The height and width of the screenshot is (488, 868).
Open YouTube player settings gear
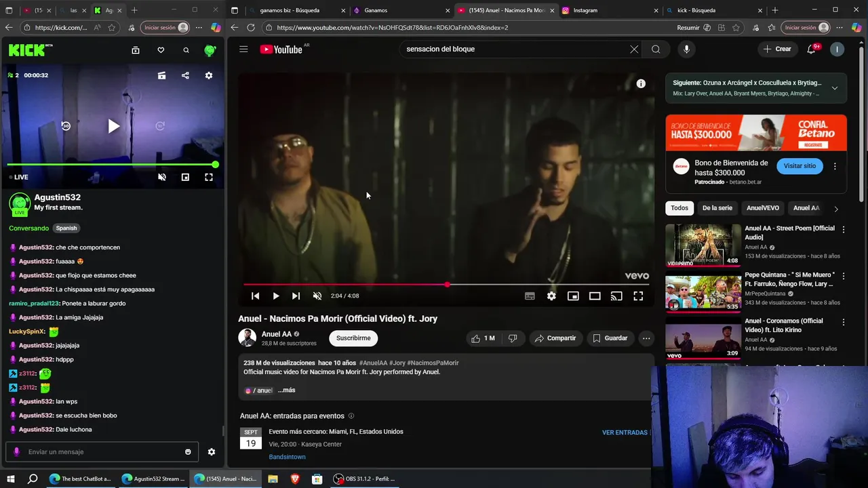pos(551,296)
